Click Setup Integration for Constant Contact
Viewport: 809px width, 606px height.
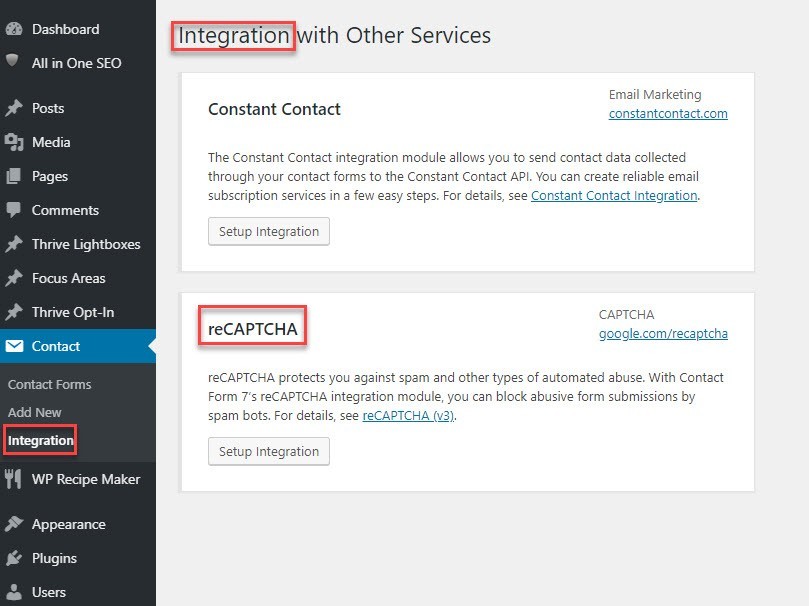269,232
